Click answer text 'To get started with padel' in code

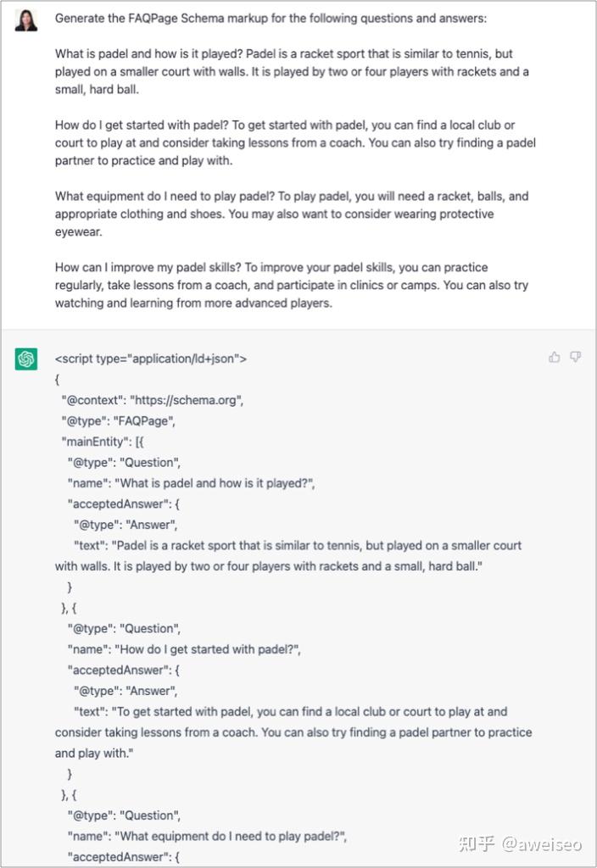[x=293, y=732]
